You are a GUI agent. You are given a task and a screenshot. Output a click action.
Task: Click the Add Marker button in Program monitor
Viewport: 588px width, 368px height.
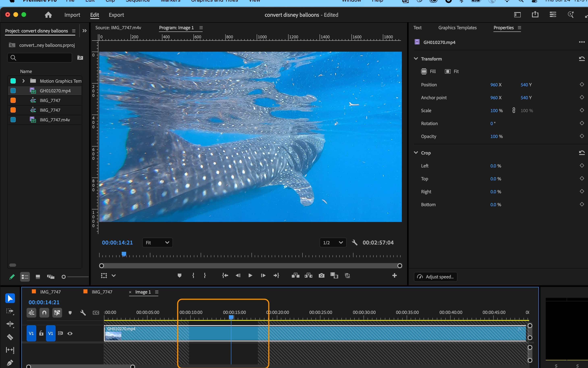point(179,276)
